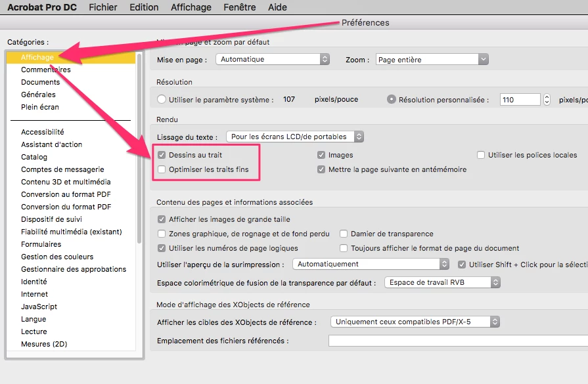
Task: Open XObjects de référence cibles dropdown
Action: 415,322
